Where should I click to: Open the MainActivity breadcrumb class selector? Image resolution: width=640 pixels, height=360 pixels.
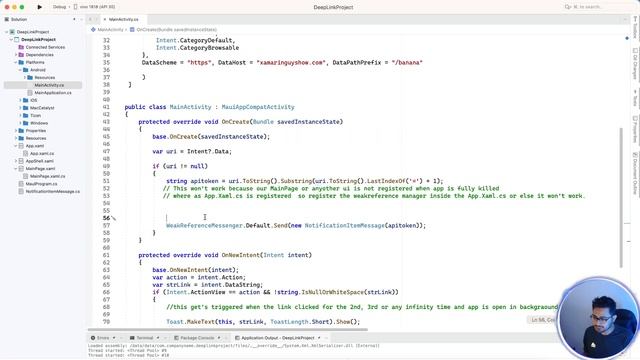(x=107, y=29)
